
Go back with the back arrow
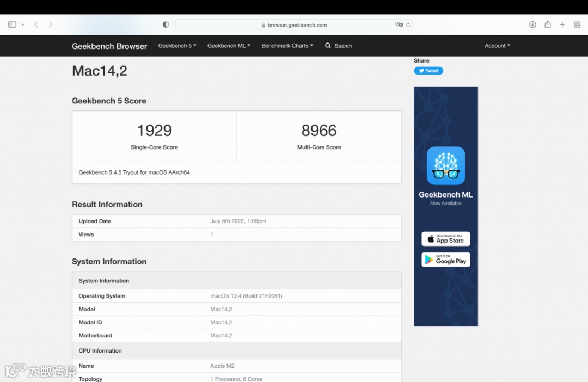(x=36, y=24)
